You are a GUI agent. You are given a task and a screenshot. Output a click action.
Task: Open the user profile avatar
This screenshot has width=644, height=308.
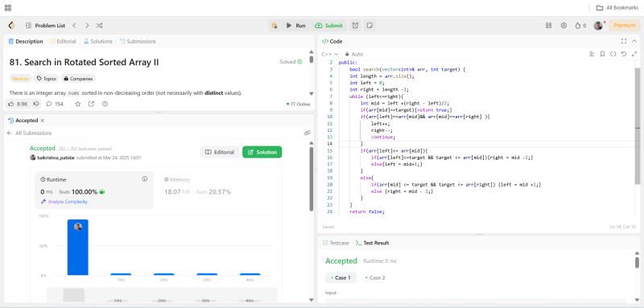(598, 26)
